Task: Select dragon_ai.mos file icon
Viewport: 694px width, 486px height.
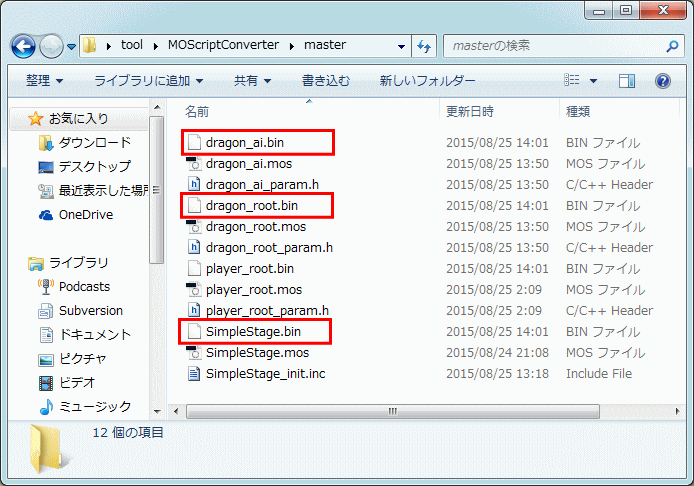Action: coord(194,164)
